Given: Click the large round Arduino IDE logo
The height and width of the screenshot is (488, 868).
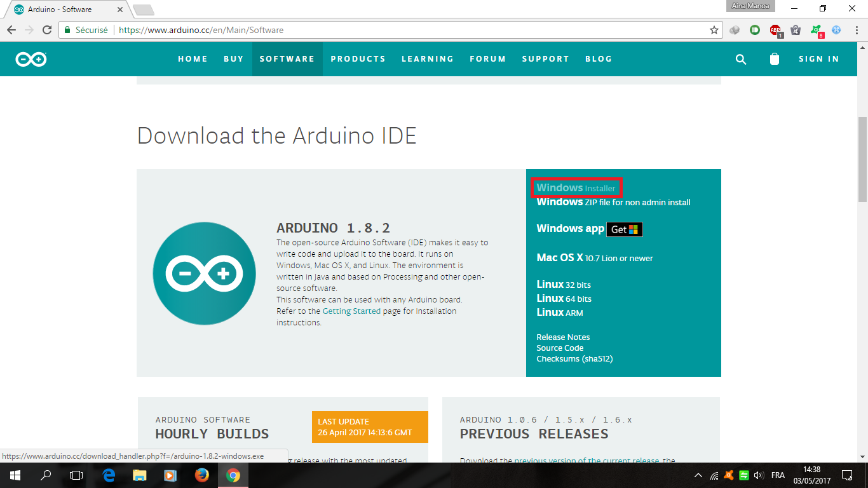Looking at the screenshot, I should pyautogui.click(x=205, y=273).
